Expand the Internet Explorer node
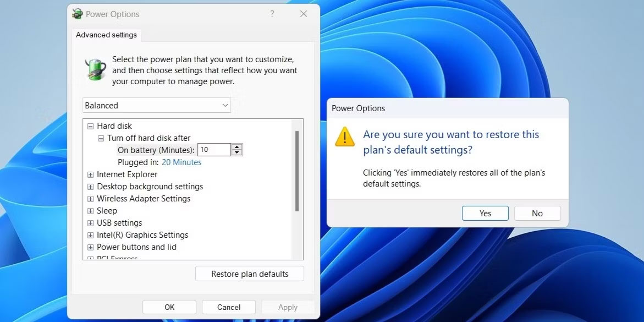The image size is (644, 322). [x=90, y=175]
